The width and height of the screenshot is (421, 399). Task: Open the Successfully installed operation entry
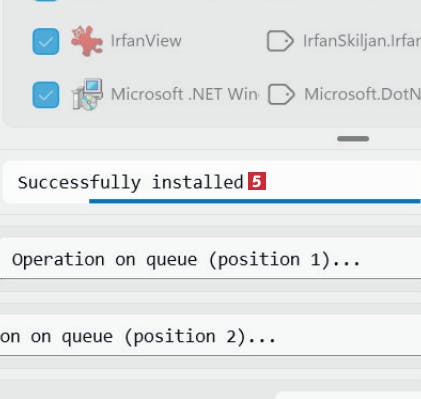coord(212,182)
